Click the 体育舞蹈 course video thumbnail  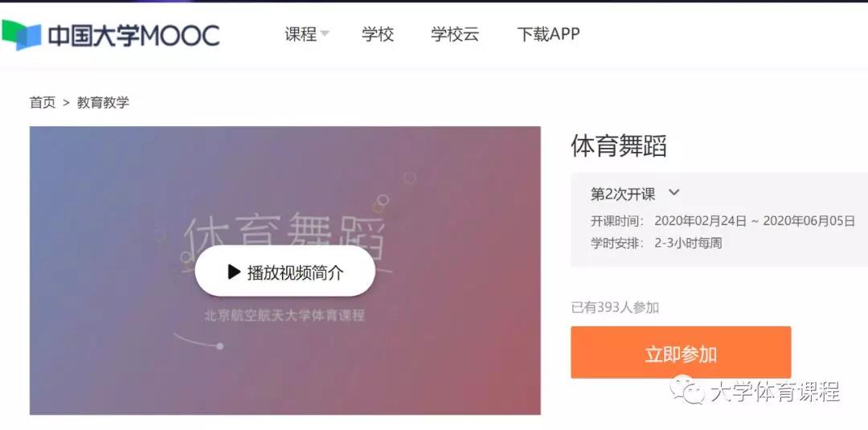(285, 271)
